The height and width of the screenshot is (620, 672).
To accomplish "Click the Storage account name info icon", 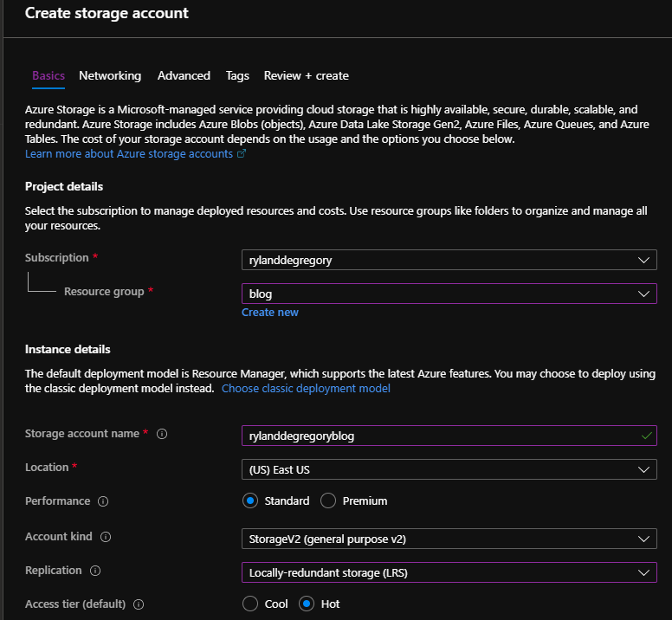I will (x=162, y=434).
